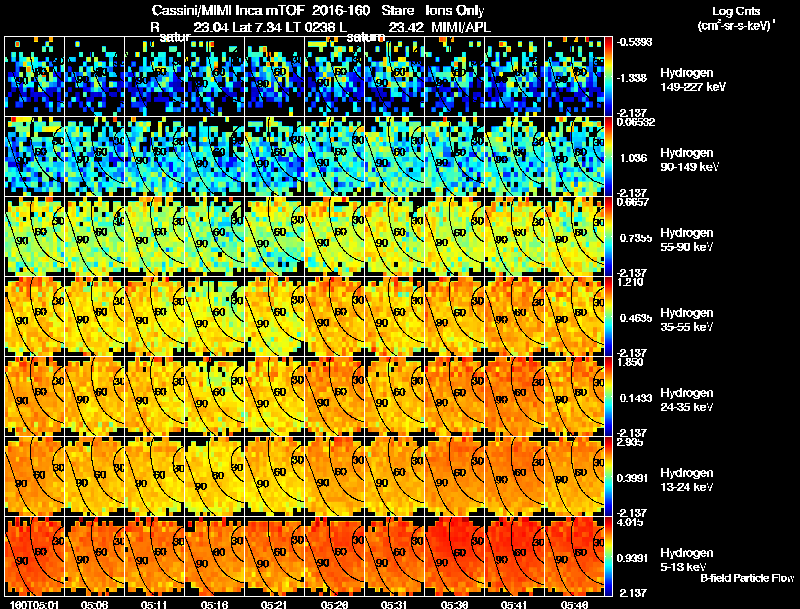
Task: Open the 13-24 keV image panel at 05:31
Action: pyautogui.click(x=394, y=476)
